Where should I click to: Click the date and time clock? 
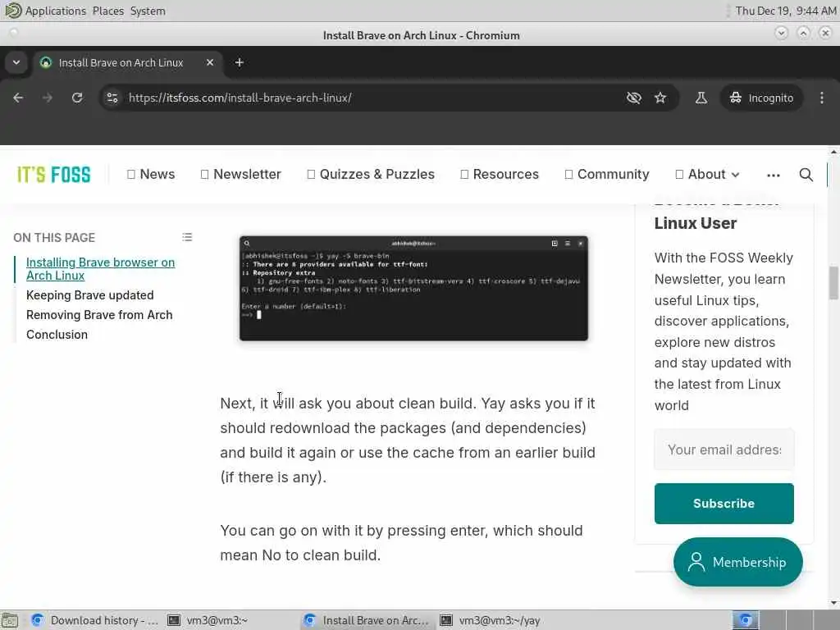785,11
